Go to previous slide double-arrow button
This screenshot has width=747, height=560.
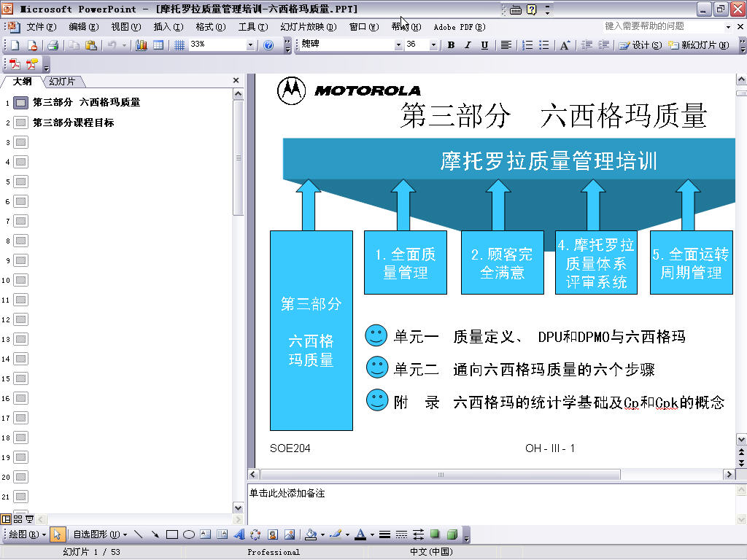point(741,451)
